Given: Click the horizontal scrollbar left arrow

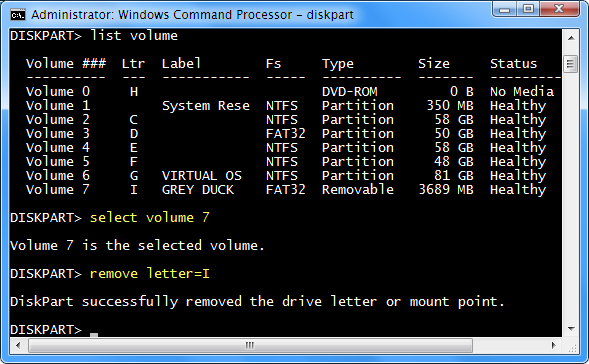Looking at the screenshot, I should 18,345.
